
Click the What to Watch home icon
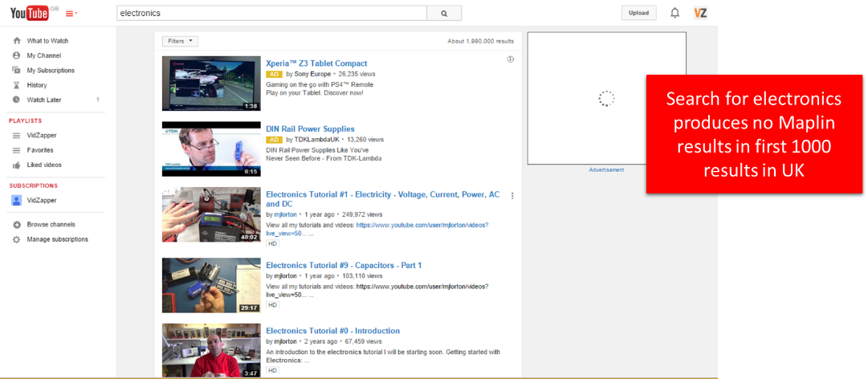tap(17, 41)
